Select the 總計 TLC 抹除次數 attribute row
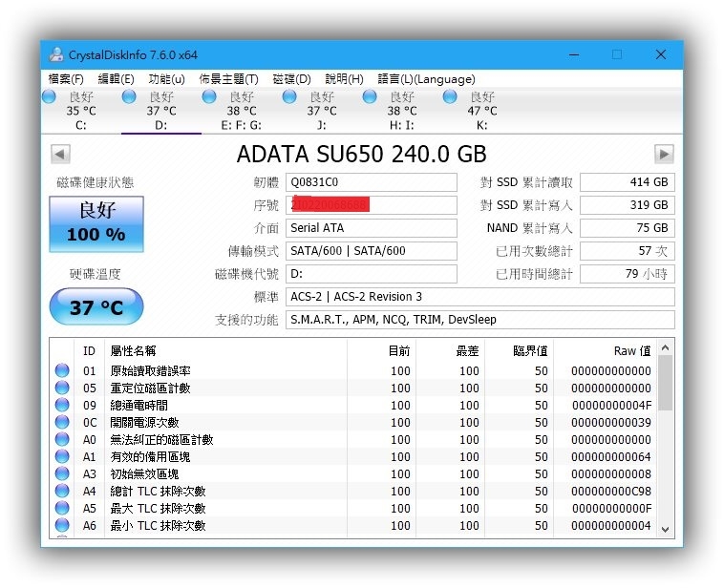Viewport: 724px width, 588px height. click(x=352, y=491)
